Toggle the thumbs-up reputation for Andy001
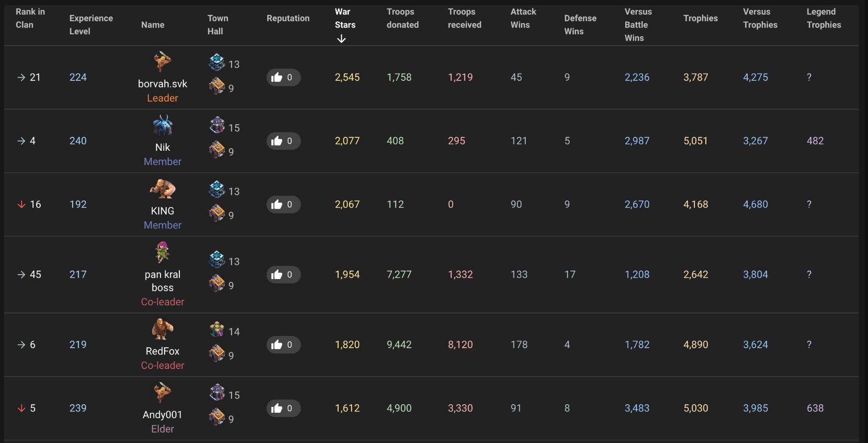The image size is (868, 443). (x=283, y=408)
